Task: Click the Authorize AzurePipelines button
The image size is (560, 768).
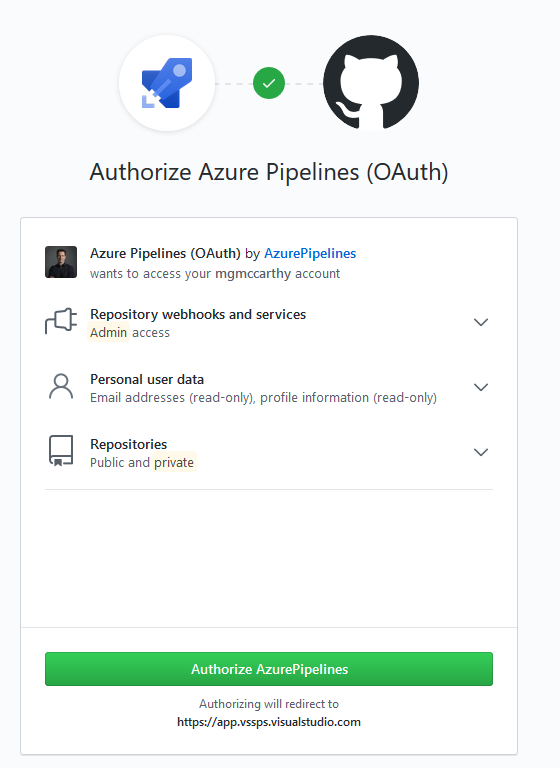Action: click(269, 669)
